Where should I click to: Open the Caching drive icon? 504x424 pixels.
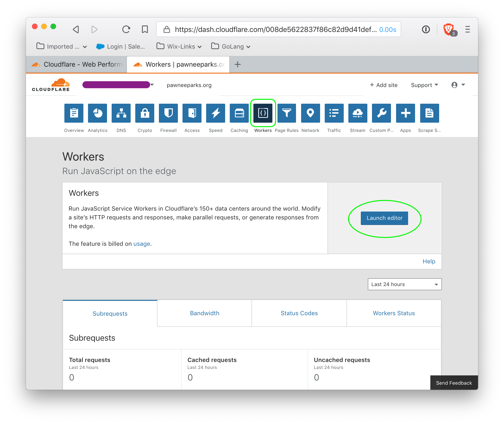239,113
